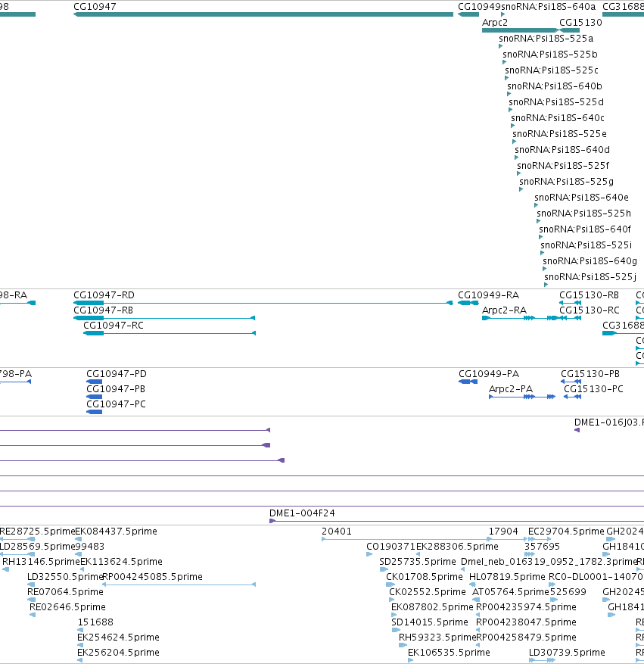
Task: Click snoRNA:Psi18S-525c label
Action: click(x=552, y=70)
